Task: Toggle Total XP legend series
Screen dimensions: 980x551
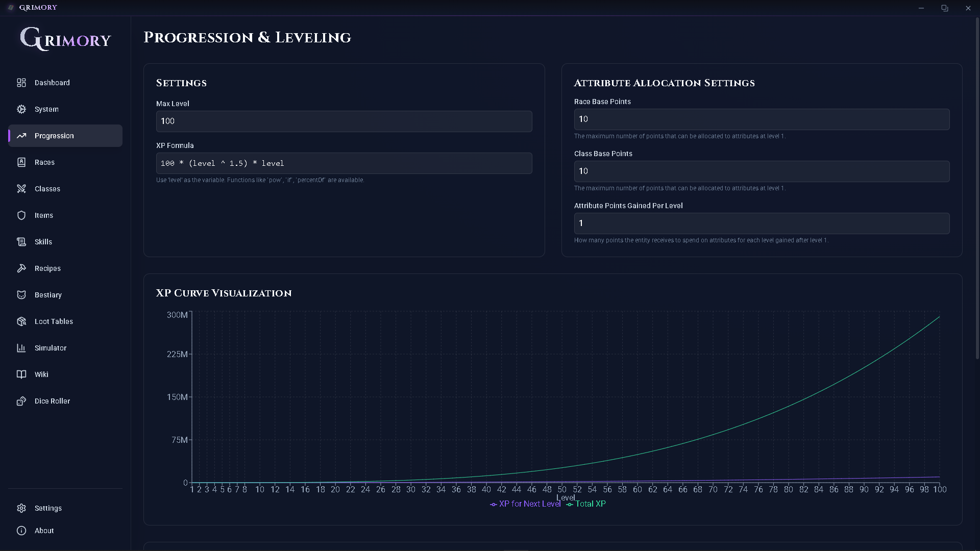Action: (x=587, y=504)
